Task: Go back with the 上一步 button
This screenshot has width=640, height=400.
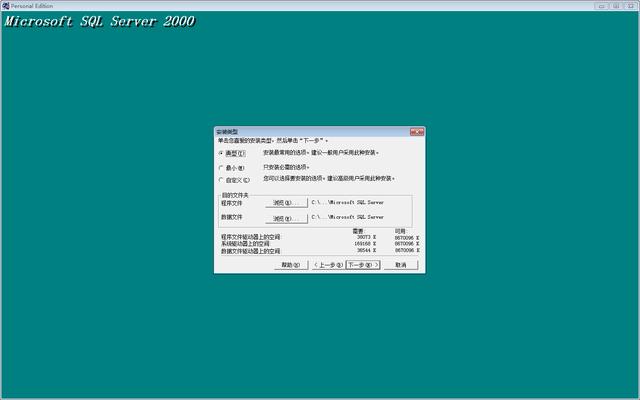Action: [328, 265]
